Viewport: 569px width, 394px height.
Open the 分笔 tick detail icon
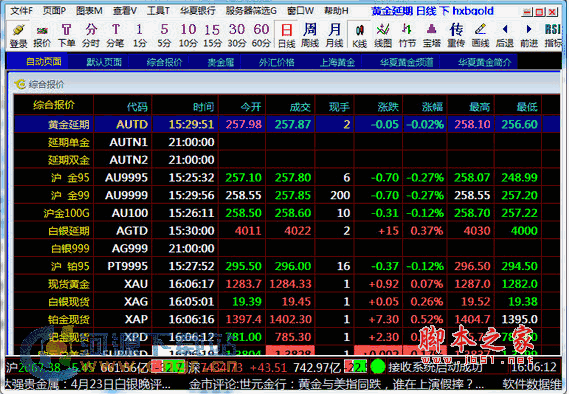pyautogui.click(x=115, y=36)
